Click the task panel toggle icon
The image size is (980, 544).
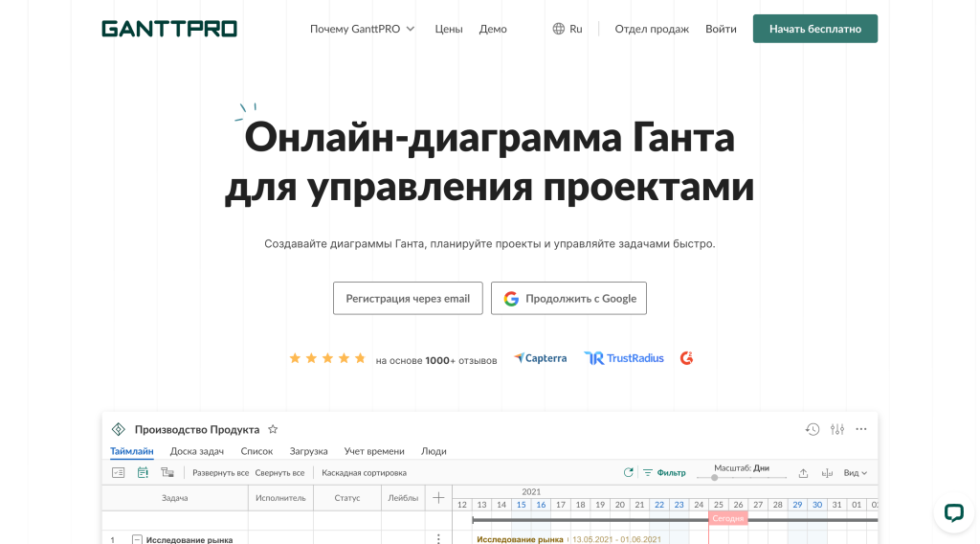point(118,473)
